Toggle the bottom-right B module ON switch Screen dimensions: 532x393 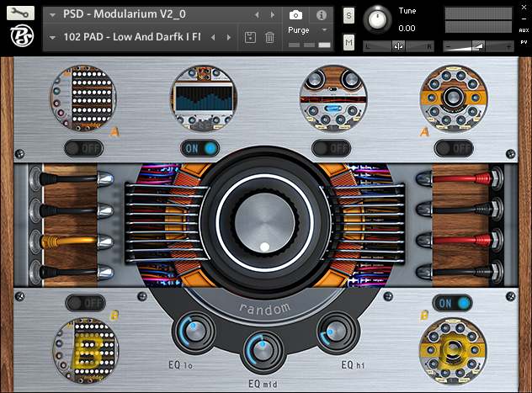pos(452,303)
